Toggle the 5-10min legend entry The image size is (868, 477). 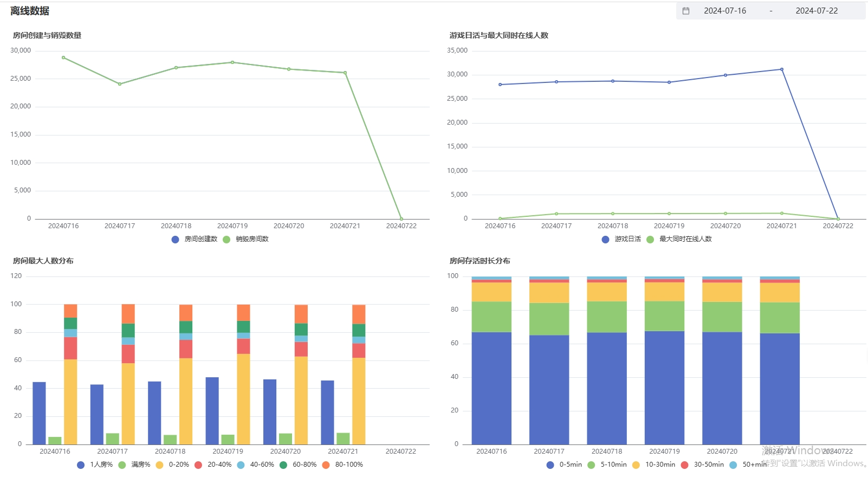tap(607, 465)
